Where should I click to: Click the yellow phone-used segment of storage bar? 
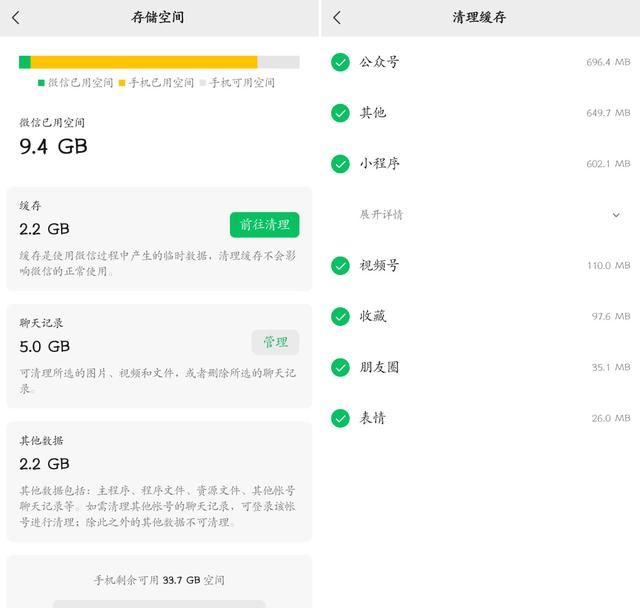144,62
